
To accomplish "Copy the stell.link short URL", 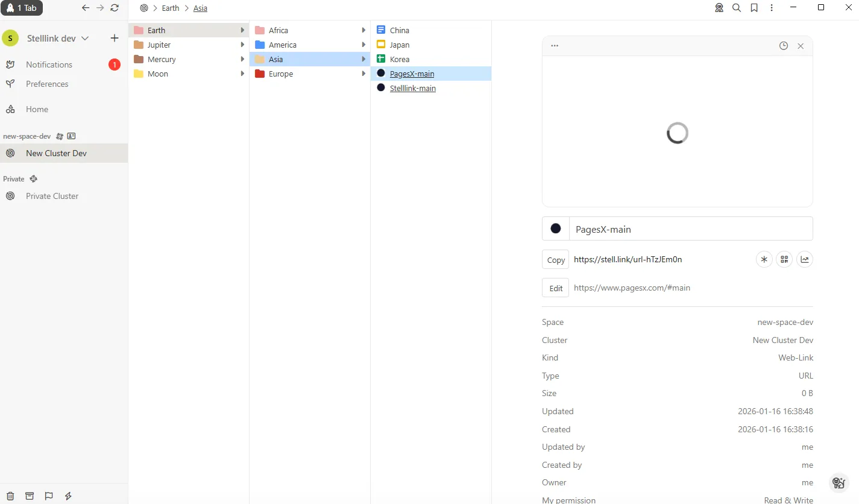I will click(x=555, y=259).
